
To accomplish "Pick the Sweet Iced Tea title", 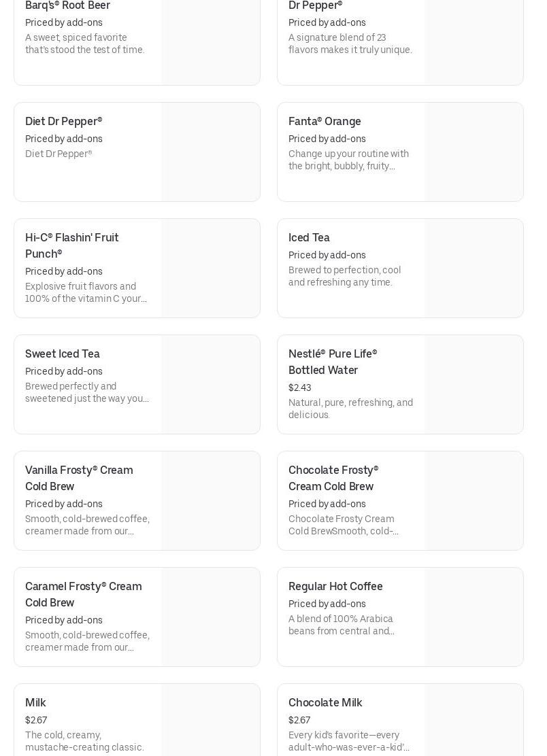I will pyautogui.click(x=62, y=354).
